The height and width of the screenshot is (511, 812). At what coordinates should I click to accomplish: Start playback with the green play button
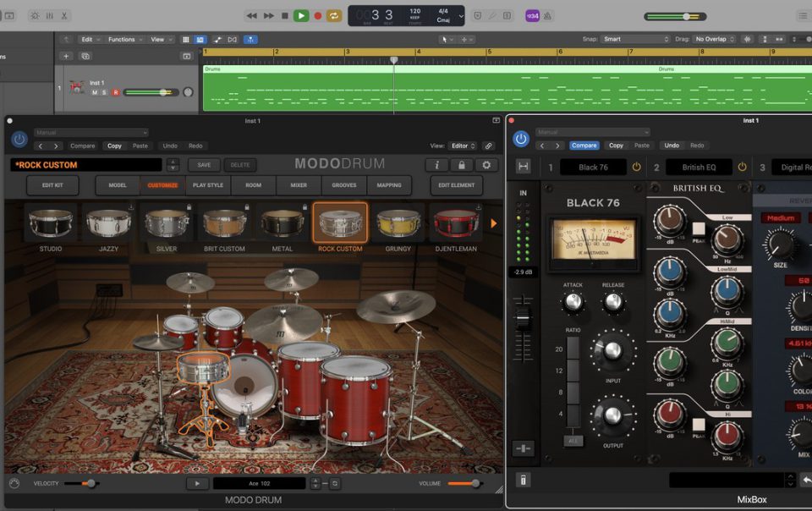point(301,15)
